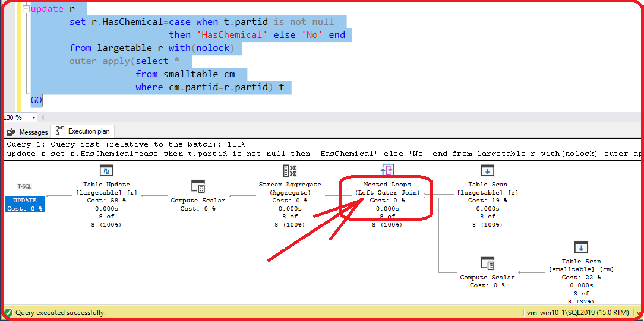The width and height of the screenshot is (644, 321).
Task: Click the Table Update operator icon
Action: (106, 170)
